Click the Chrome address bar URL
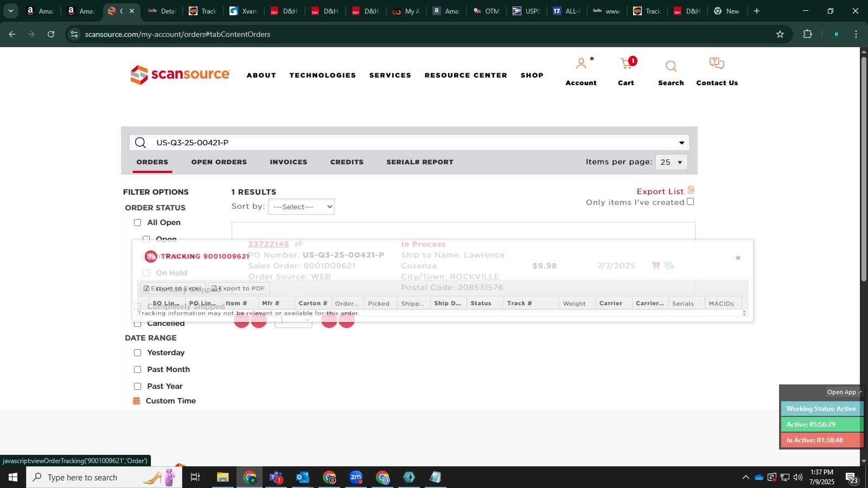The height and width of the screenshot is (488, 868). [177, 34]
